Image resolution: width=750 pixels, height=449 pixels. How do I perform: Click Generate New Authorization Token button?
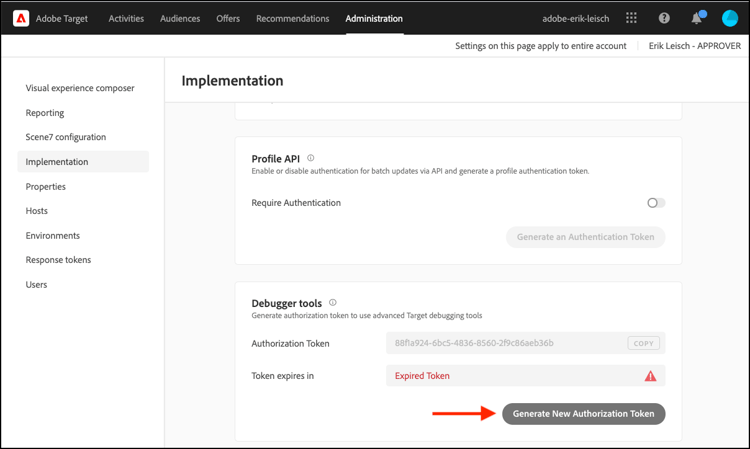point(584,414)
